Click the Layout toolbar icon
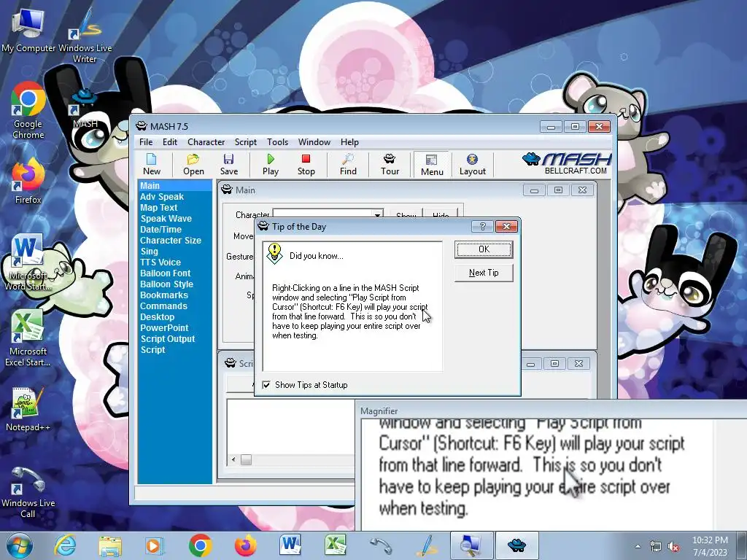Viewport: 747px width, 560px height. click(472, 164)
